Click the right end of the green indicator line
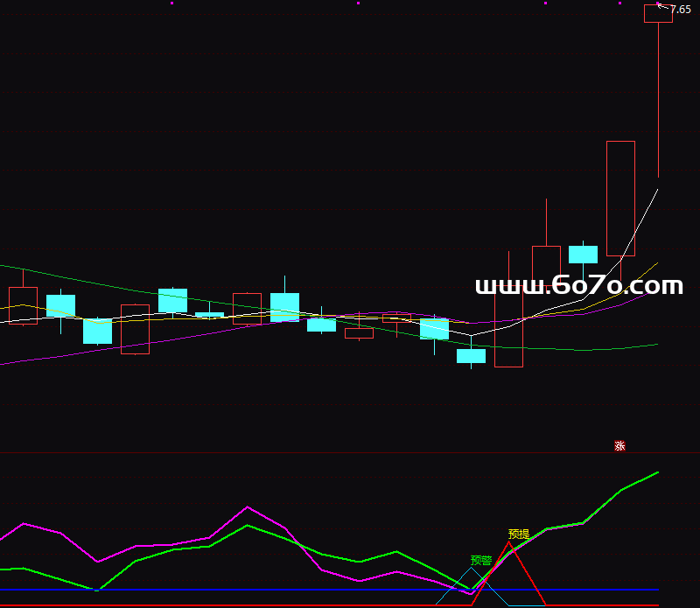700x608 pixels. click(x=657, y=472)
